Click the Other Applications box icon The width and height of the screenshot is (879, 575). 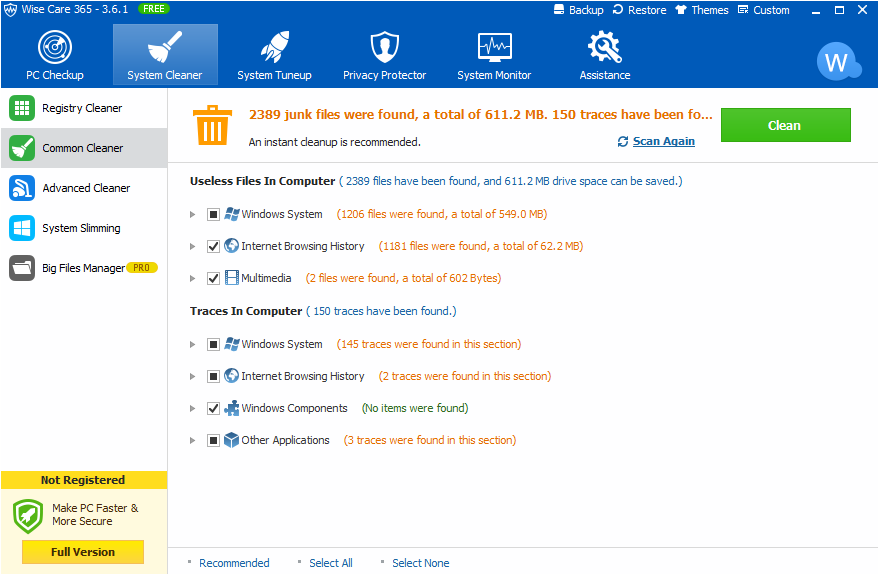click(232, 440)
